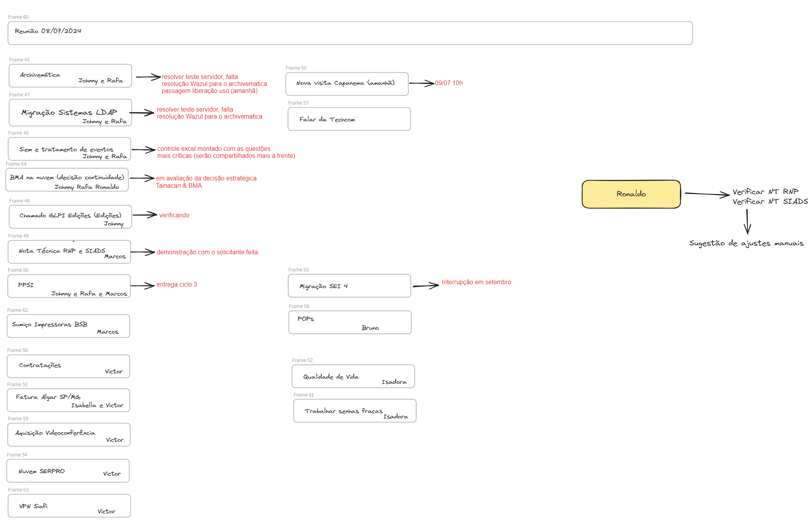Select the yellow 'Ronaldo' box
812x521 pixels.
coord(631,194)
